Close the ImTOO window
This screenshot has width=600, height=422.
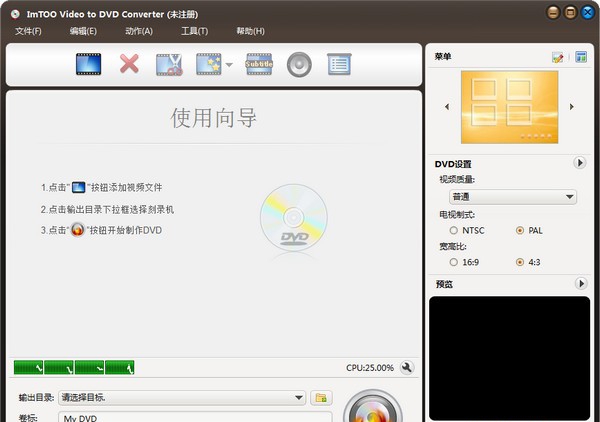pos(587,13)
